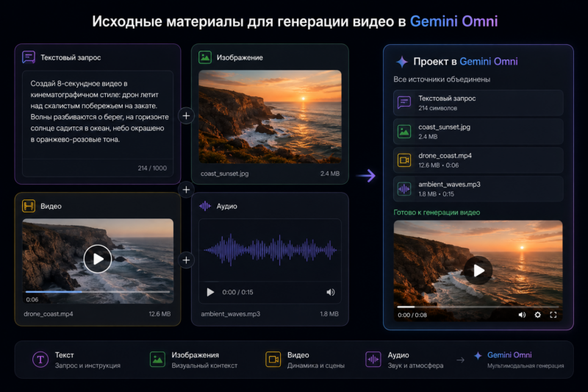
Task: Click the 2.4 MB size under image card
Action: pyautogui.click(x=330, y=174)
